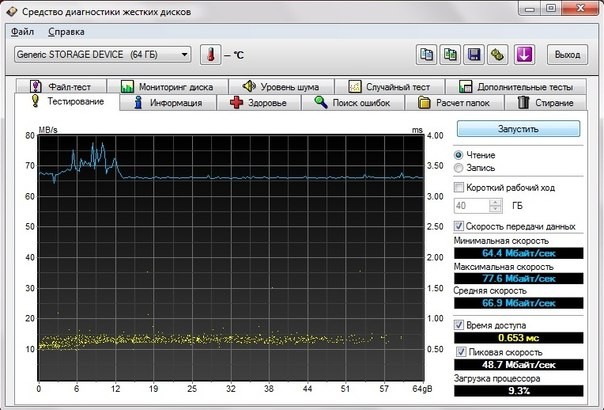The height and width of the screenshot is (410, 604).
Task: Click the Выход button
Action: (567, 54)
